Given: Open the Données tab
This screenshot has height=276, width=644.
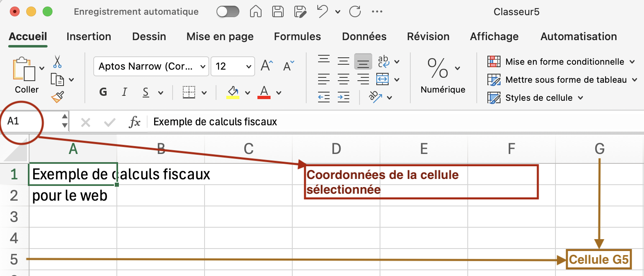Looking at the screenshot, I should tap(364, 36).
